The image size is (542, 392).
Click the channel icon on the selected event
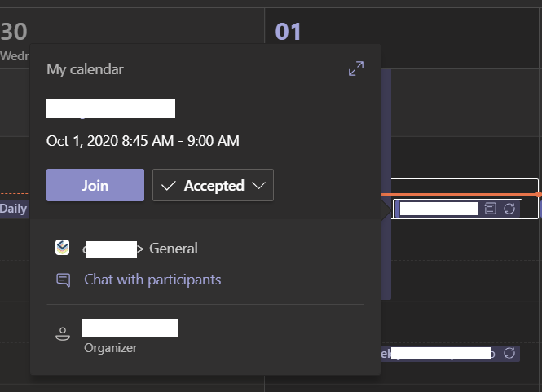(x=491, y=209)
